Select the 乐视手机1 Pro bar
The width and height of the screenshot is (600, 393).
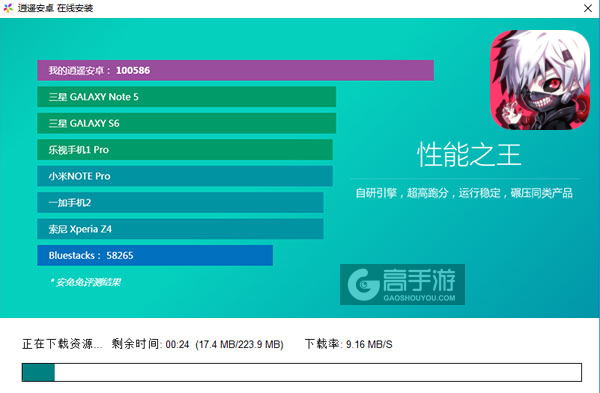click(185, 150)
